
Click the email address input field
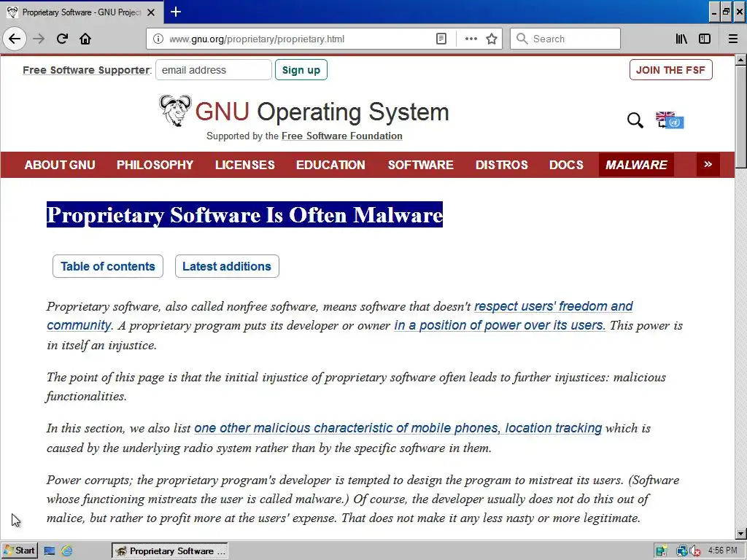[214, 70]
